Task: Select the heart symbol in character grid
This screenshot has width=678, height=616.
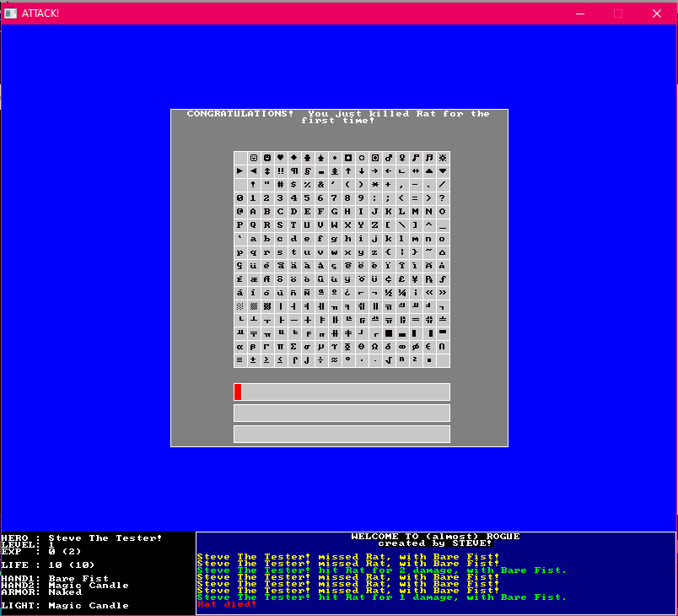Action: (x=281, y=158)
